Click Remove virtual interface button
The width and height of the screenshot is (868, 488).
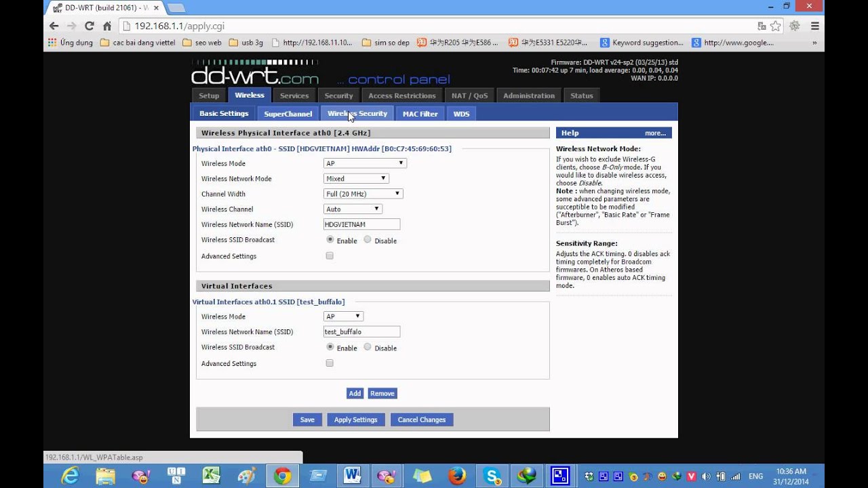[x=382, y=393]
